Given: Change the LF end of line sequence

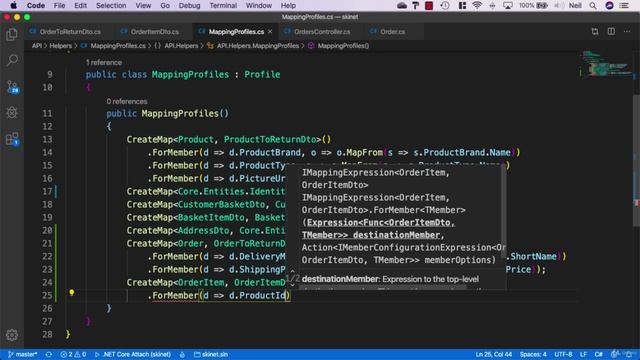Looking at the screenshot, I should coord(583,354).
